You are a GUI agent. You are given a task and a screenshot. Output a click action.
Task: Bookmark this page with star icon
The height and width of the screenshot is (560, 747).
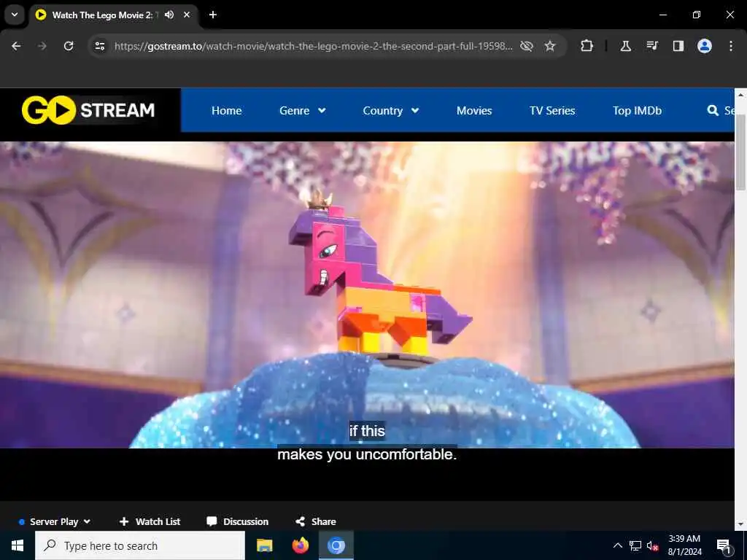pyautogui.click(x=550, y=46)
